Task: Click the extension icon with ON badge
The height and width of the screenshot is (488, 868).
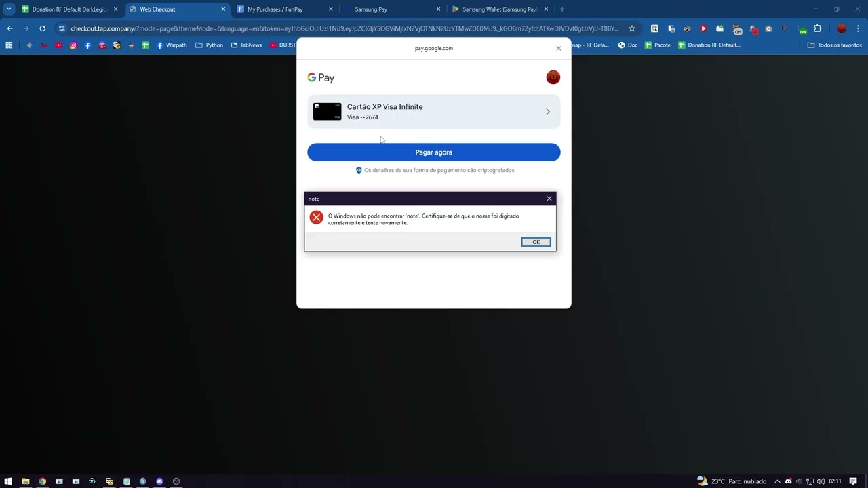Action: (x=802, y=29)
